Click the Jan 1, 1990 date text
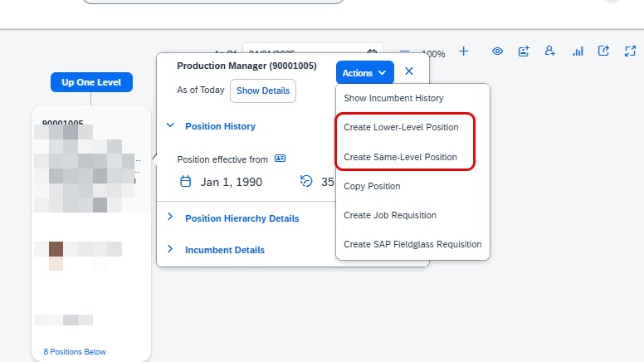 click(x=232, y=182)
